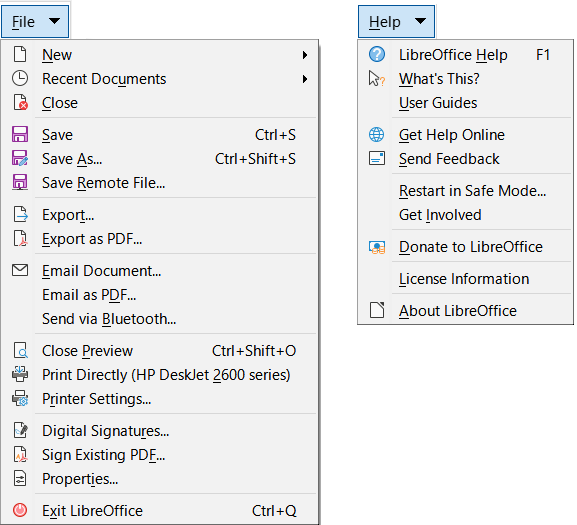
Task: Click the Sign Existing PDF icon
Action: (21, 454)
